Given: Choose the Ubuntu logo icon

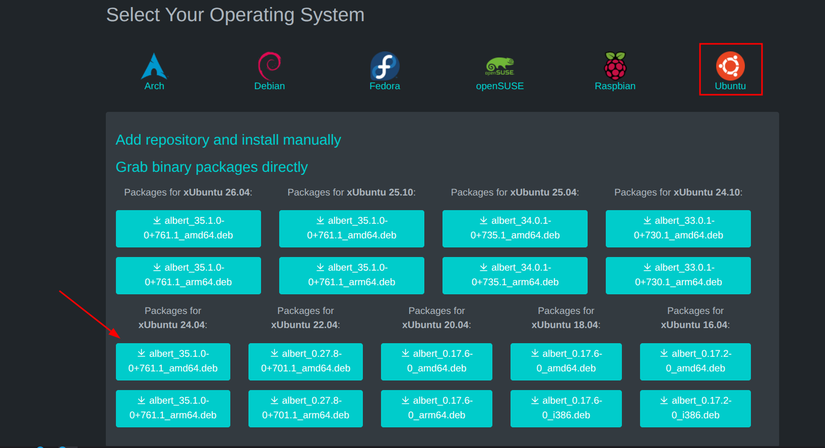Looking at the screenshot, I should tap(730, 66).
